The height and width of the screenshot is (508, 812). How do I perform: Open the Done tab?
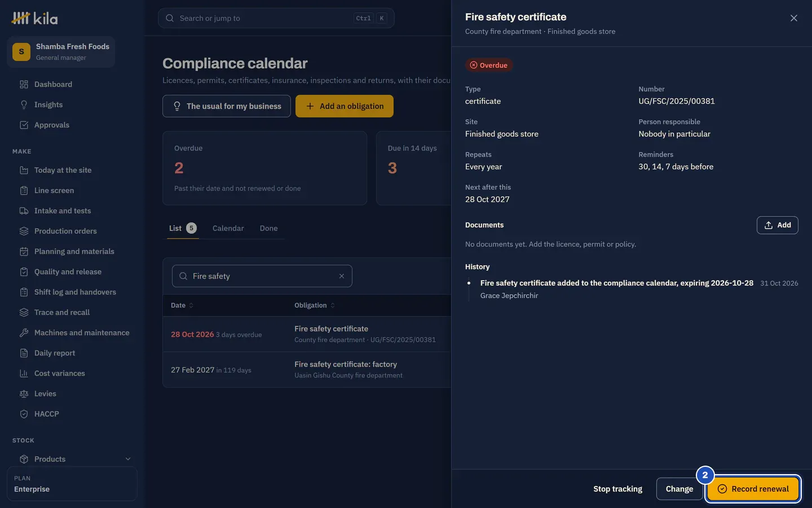[x=268, y=228]
